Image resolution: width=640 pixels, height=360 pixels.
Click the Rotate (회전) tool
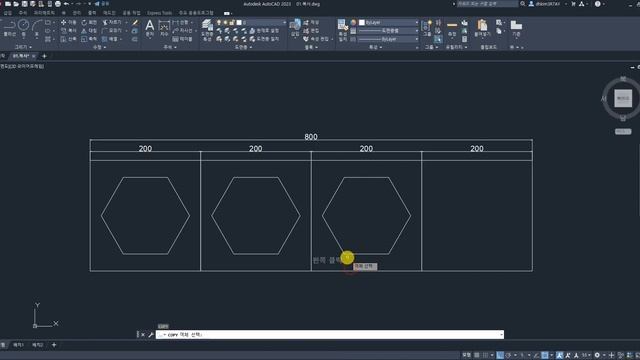click(x=89, y=22)
